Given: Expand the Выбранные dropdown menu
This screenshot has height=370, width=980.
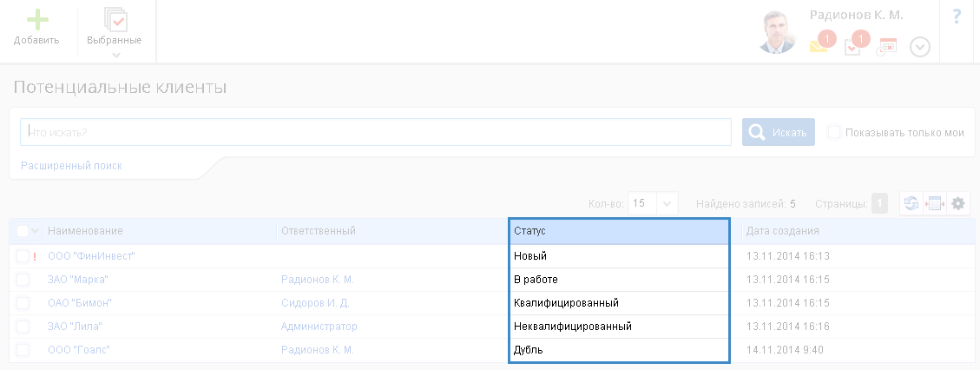Looking at the screenshot, I should (x=115, y=55).
